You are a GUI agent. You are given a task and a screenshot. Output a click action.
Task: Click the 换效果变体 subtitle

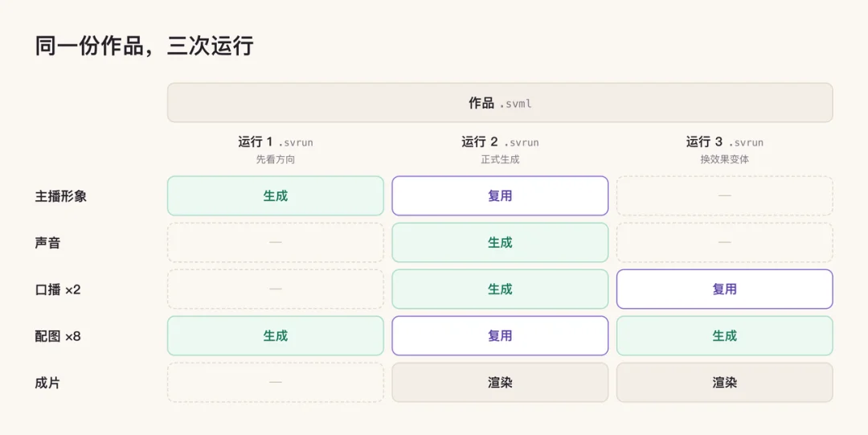725,159
